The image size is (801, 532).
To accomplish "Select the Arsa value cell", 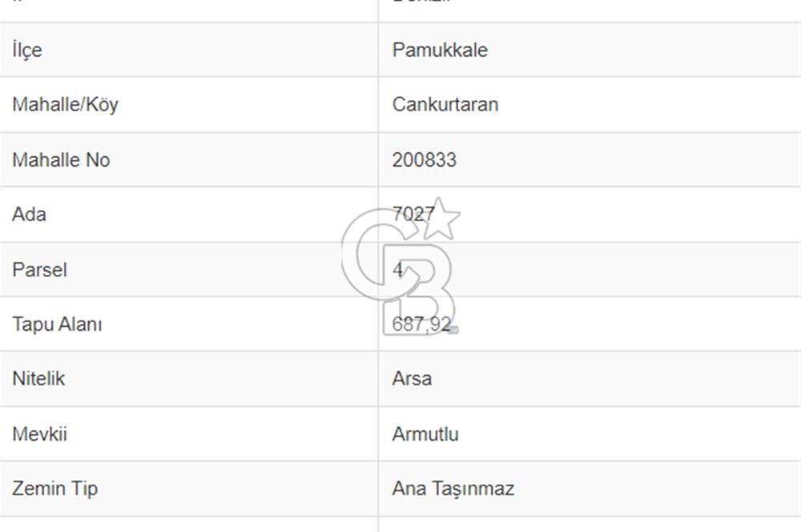I will coord(590,379).
